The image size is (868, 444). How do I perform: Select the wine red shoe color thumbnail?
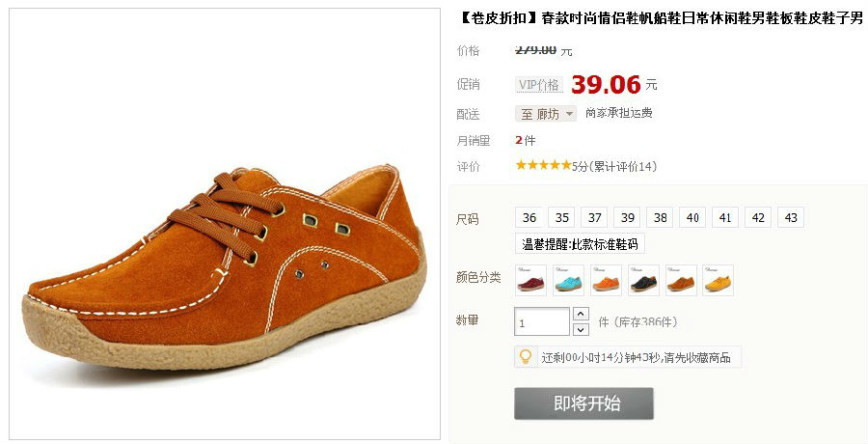[x=530, y=280]
